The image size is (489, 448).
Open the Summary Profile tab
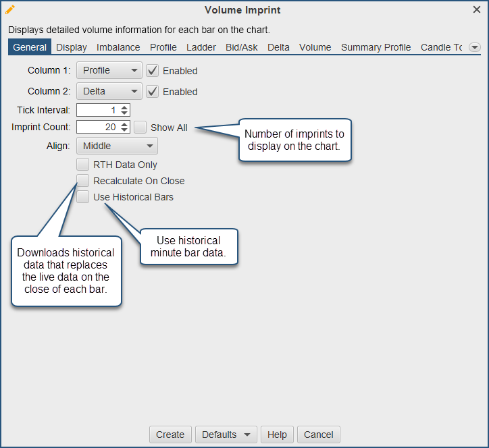376,47
